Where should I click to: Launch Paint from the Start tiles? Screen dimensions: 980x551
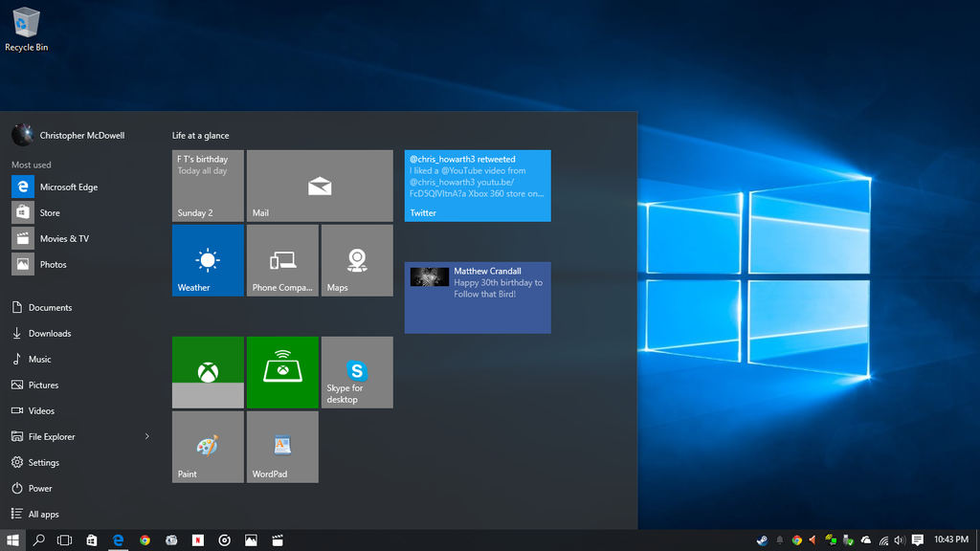[208, 447]
